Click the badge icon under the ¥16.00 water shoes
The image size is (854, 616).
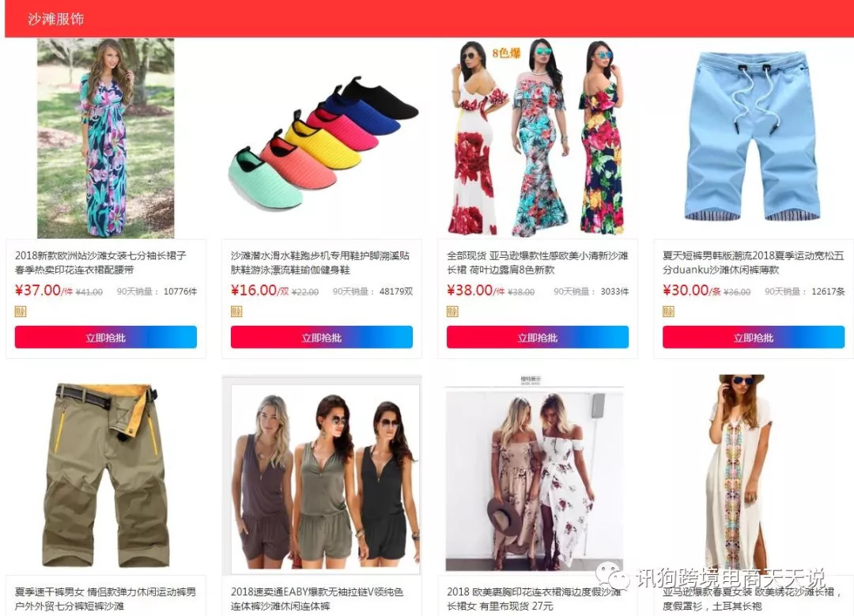[236, 312]
